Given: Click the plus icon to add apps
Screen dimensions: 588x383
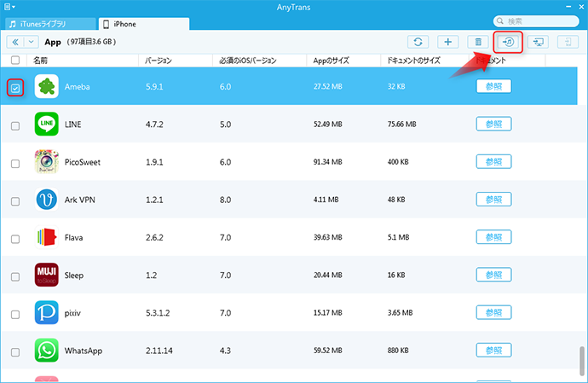Looking at the screenshot, I should click(x=447, y=42).
